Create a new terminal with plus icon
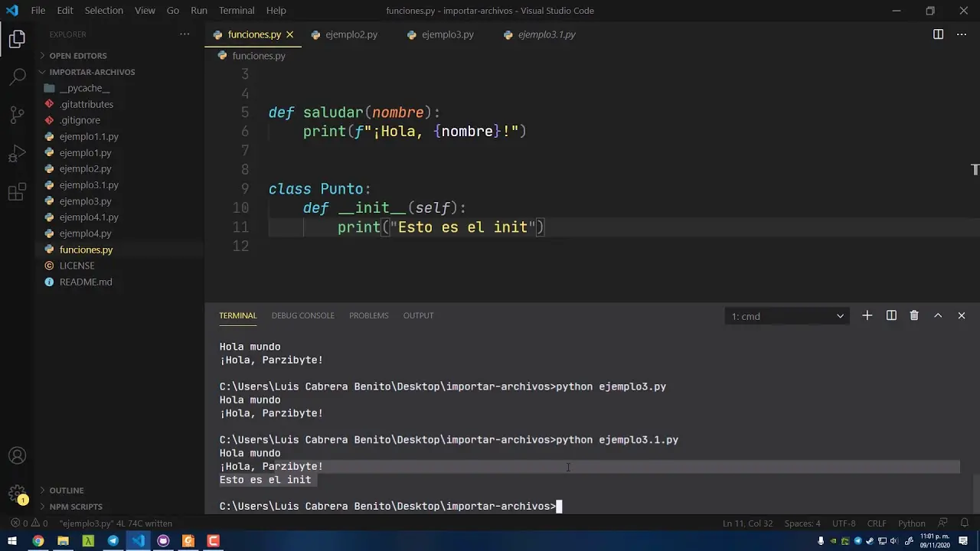This screenshot has height=551, width=980. pos(867,315)
